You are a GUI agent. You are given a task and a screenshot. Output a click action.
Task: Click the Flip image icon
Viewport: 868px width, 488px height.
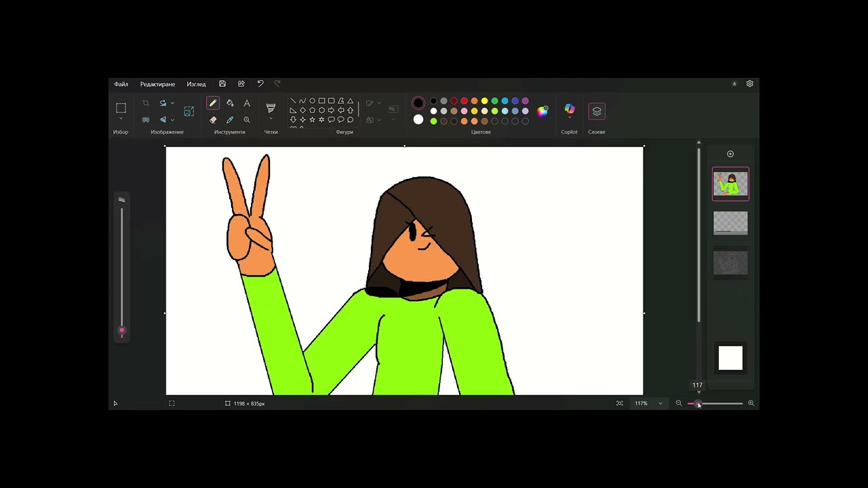click(163, 119)
